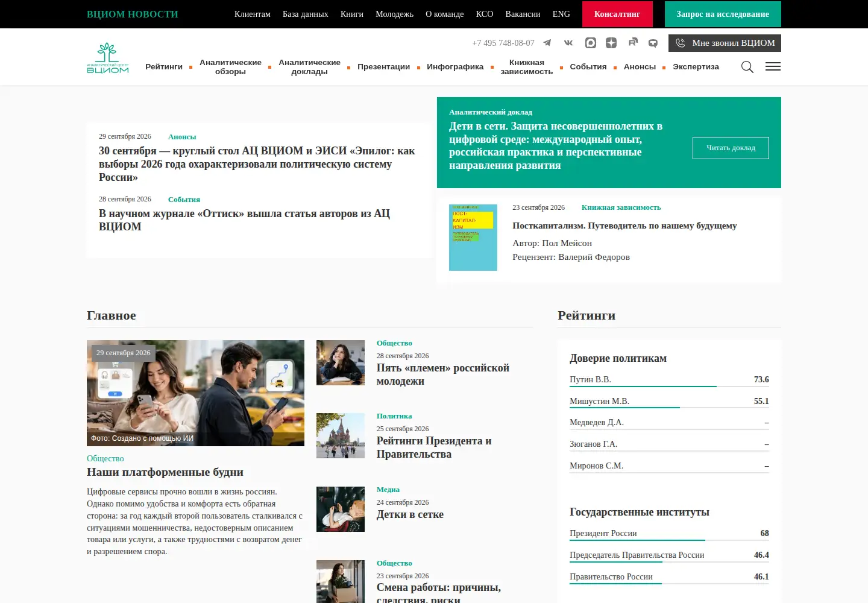
Task: Click the red Консалтинг button
Action: coord(617,14)
